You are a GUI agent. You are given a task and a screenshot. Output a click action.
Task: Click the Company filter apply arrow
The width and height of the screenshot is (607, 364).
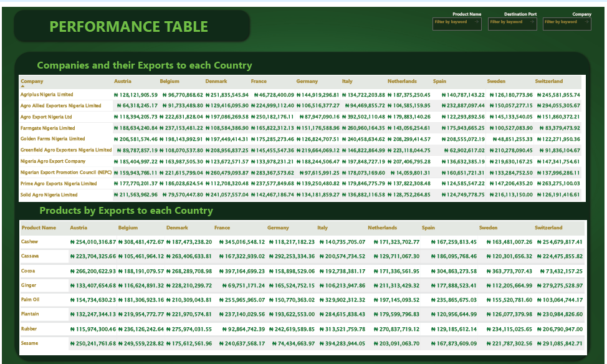point(586,22)
